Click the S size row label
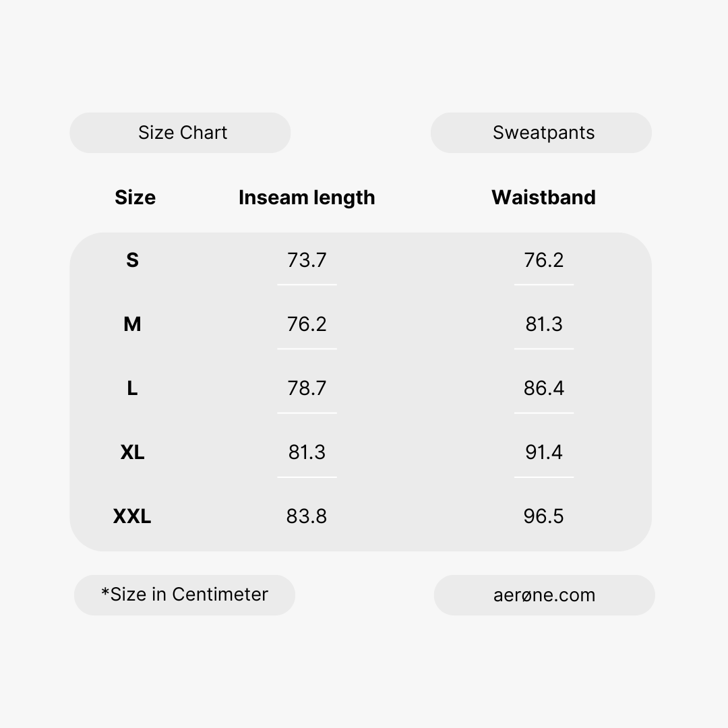The image size is (728, 728). 132,260
